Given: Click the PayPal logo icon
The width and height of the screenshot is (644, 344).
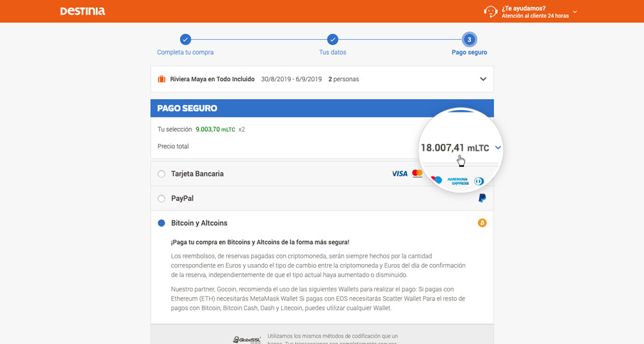Looking at the screenshot, I should coord(482,198).
